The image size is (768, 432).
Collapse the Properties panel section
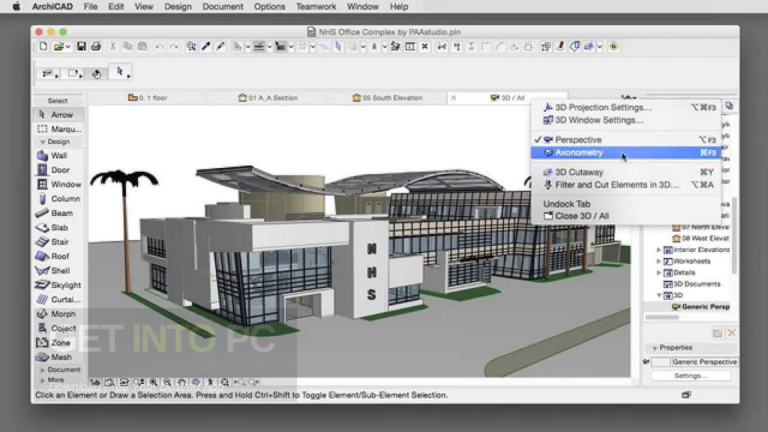coord(654,348)
